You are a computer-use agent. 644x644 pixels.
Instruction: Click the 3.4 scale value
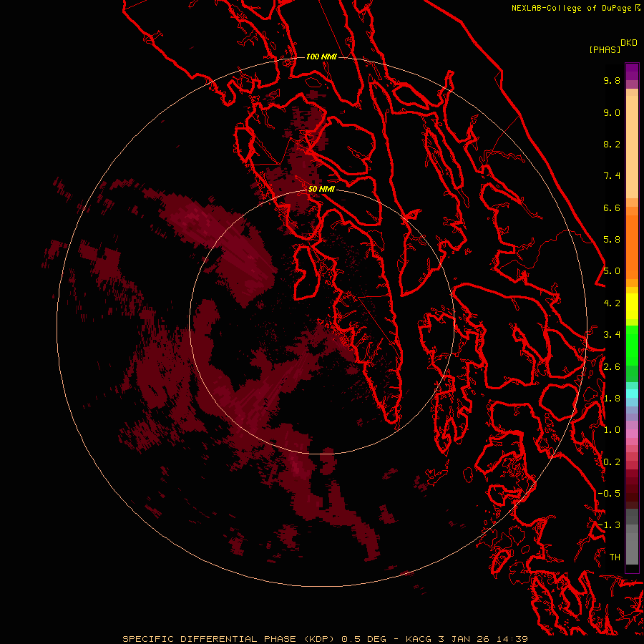(612, 335)
